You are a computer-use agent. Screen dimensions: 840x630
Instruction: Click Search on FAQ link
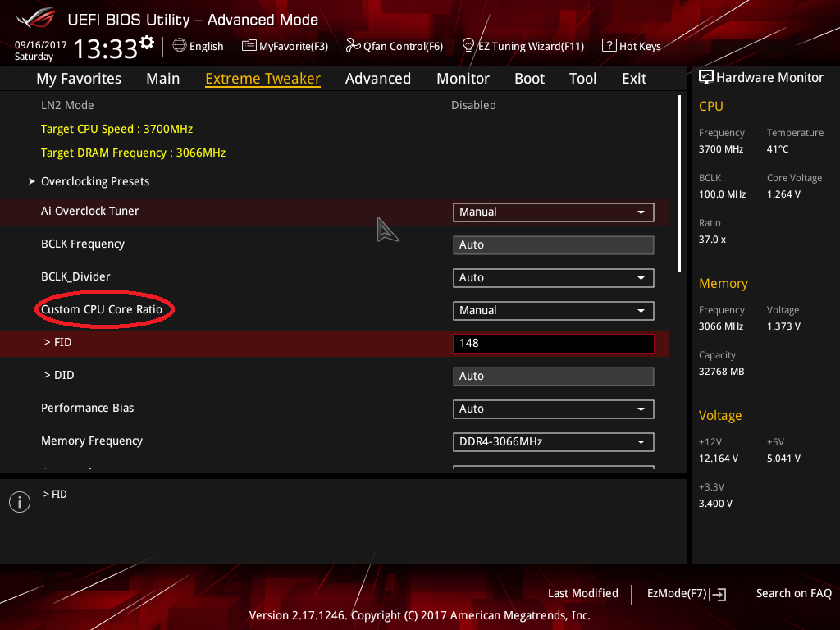point(794,594)
